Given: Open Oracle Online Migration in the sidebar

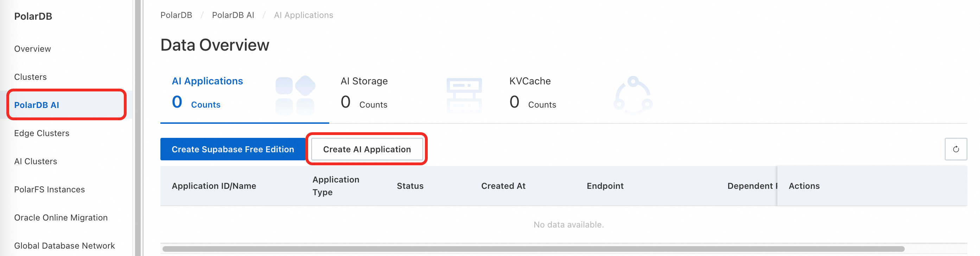Looking at the screenshot, I should click(61, 218).
